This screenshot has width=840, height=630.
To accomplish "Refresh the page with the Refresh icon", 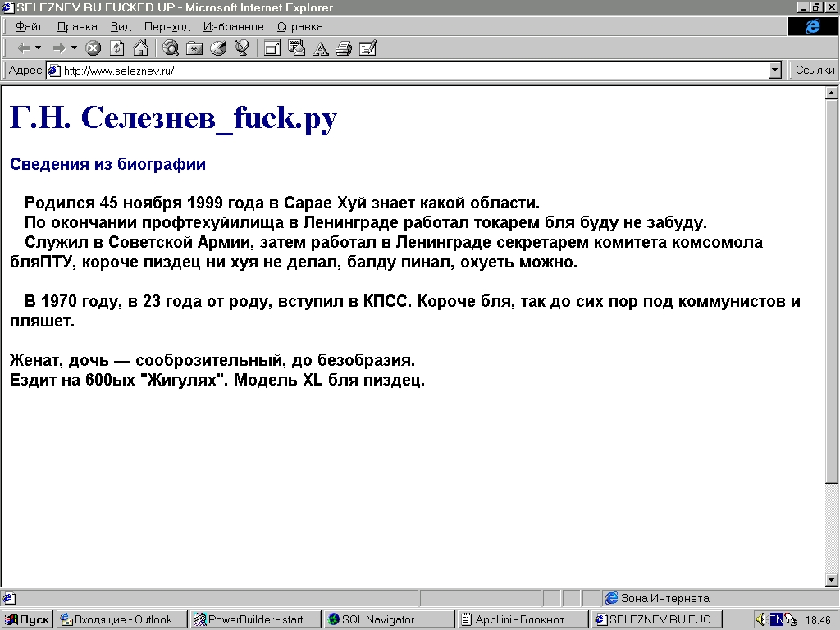I will point(116,48).
